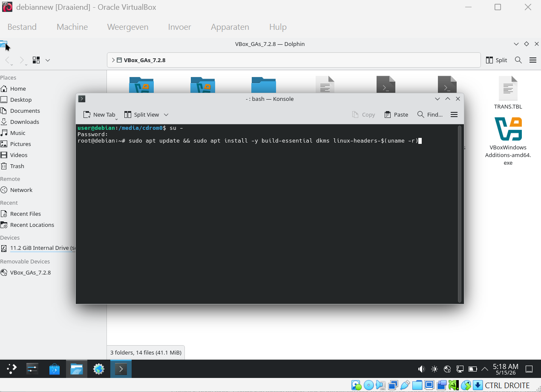Click Show Desktop button in panel
This screenshot has height=392, width=541.
(x=529, y=369)
